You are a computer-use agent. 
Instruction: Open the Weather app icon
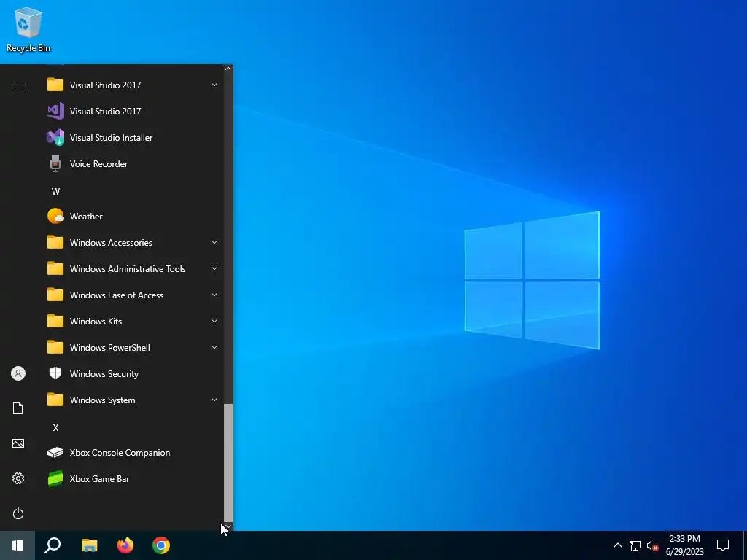pos(55,216)
